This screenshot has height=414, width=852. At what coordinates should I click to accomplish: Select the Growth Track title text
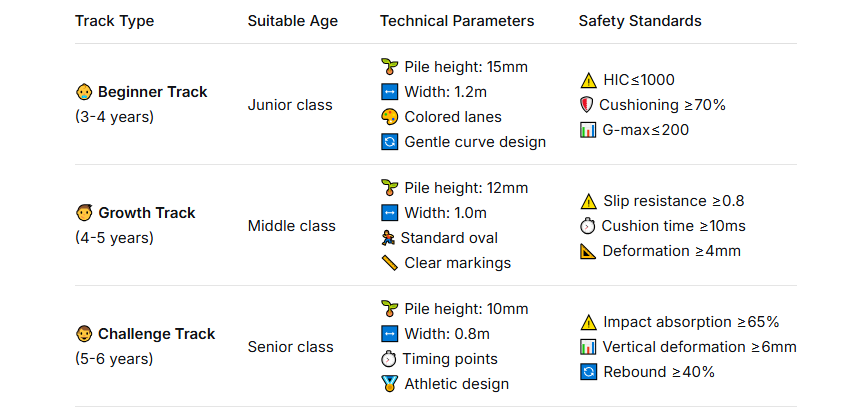pos(146,213)
